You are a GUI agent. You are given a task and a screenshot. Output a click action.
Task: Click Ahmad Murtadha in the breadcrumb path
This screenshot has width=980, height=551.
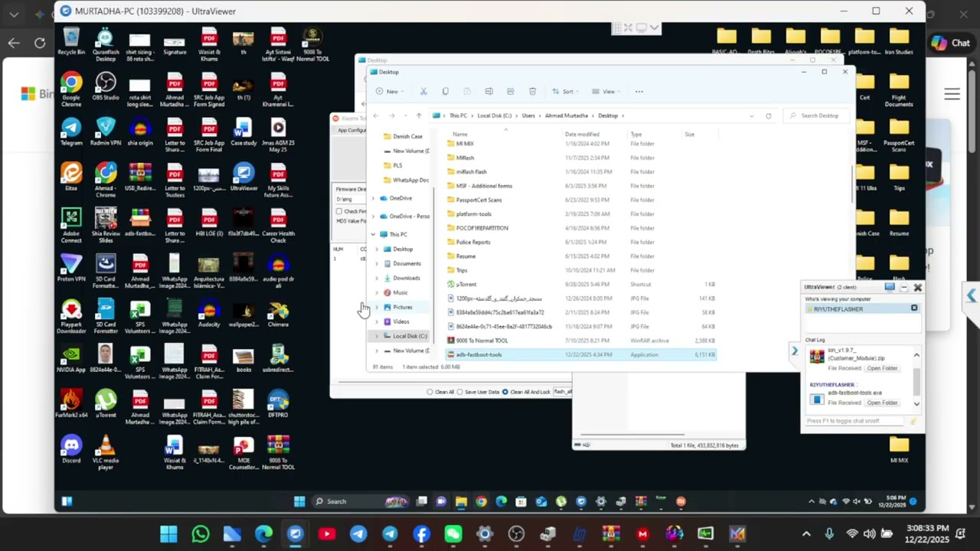[x=567, y=116]
